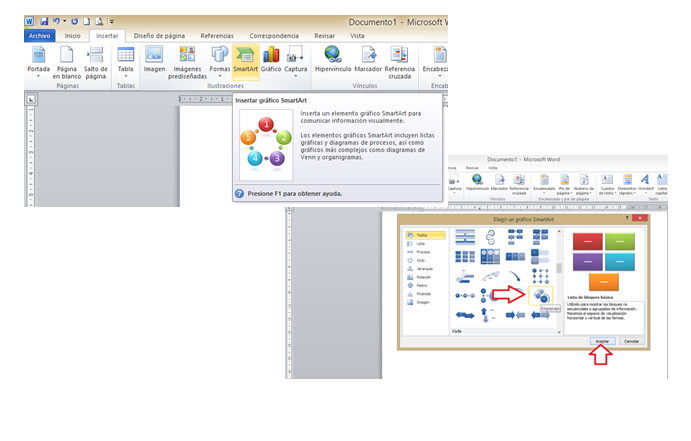Click the Aceptar button in SmartArt dialog
This screenshot has width=691, height=441.
point(602,341)
